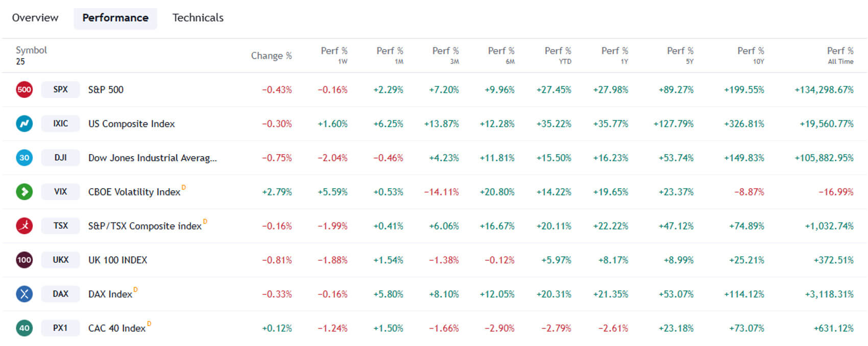Click the red TSX logo icon
Image resolution: width=868 pixels, height=346 pixels.
(24, 226)
